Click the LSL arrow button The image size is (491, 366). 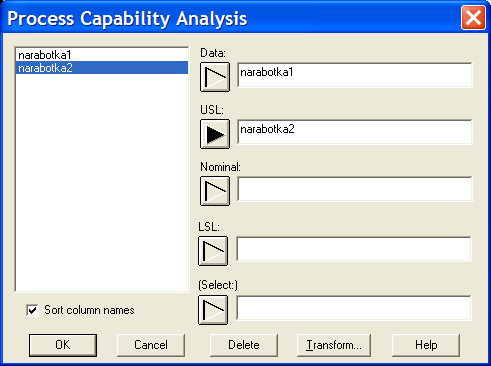tap(213, 251)
